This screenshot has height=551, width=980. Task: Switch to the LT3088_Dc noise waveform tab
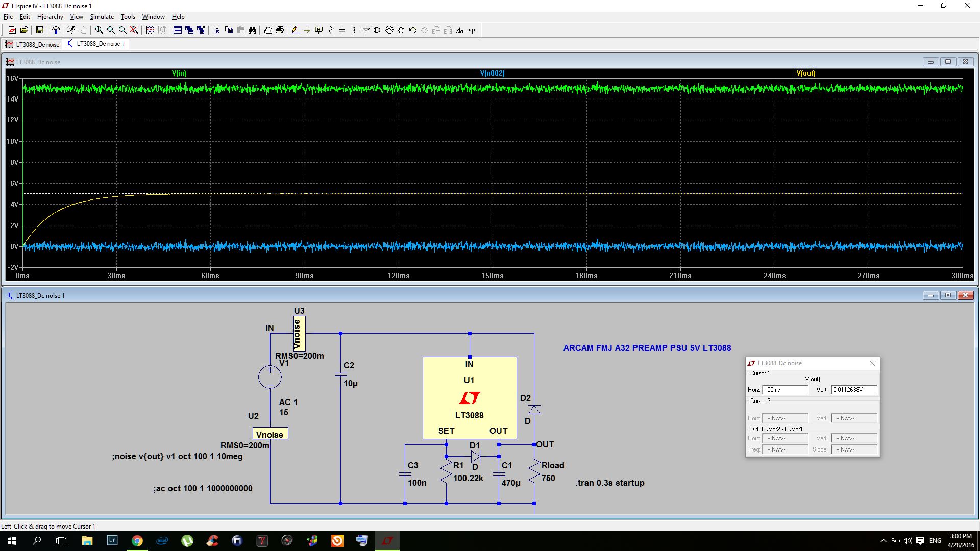pyautogui.click(x=33, y=44)
